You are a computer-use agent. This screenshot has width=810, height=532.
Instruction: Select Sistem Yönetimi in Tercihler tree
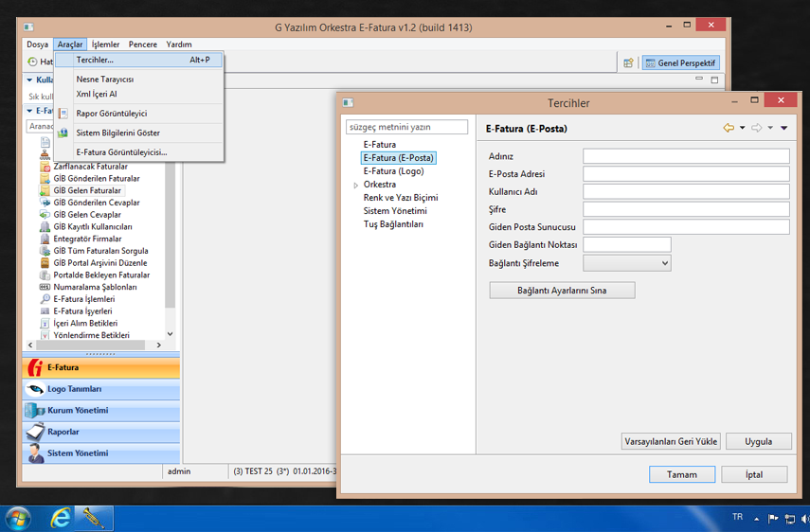pyautogui.click(x=395, y=210)
